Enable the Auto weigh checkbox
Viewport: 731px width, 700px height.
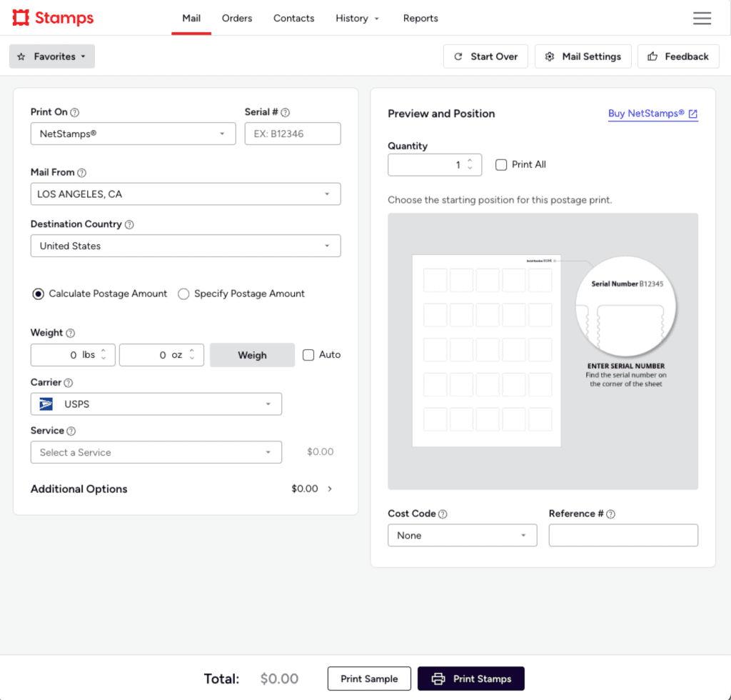(308, 355)
